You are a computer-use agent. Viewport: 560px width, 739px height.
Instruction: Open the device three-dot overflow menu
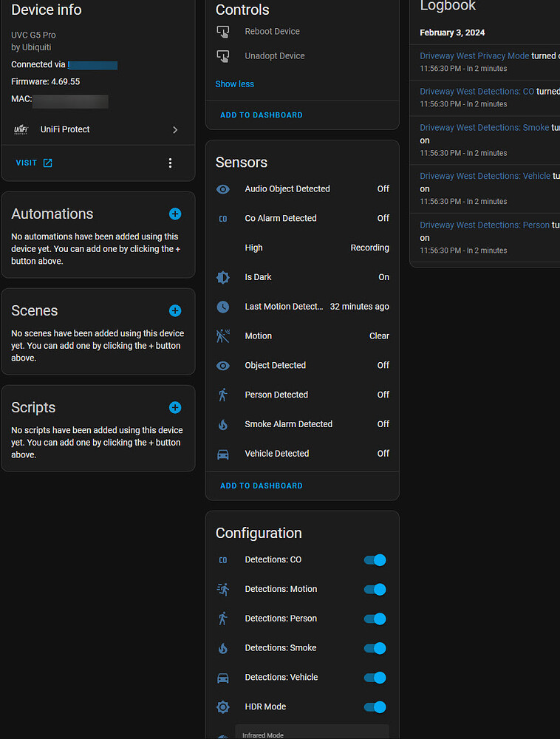coord(170,163)
